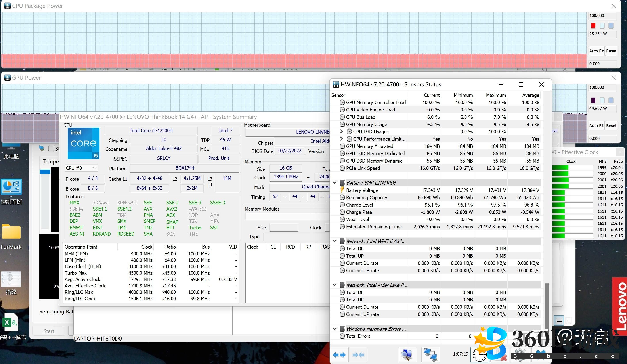Click Reset in the GPU Power graph
The image size is (627, 364).
tap(611, 126)
